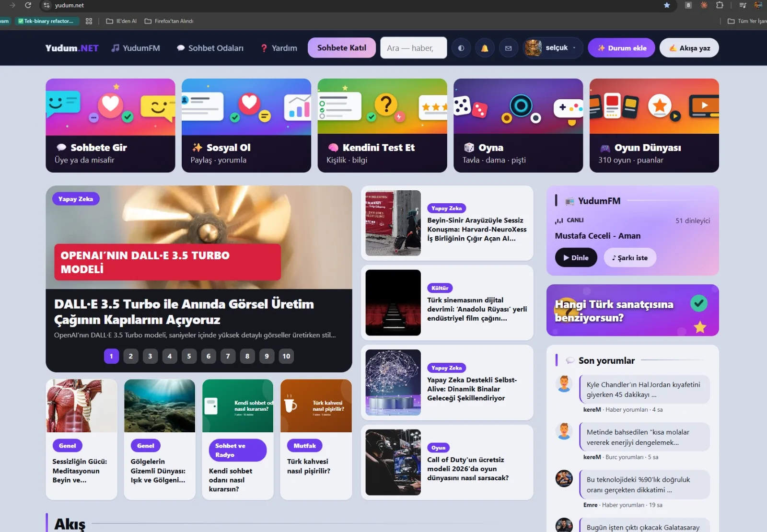
Task: Open the Sessizliğin Gücü meditation card
Action: [x=81, y=439]
